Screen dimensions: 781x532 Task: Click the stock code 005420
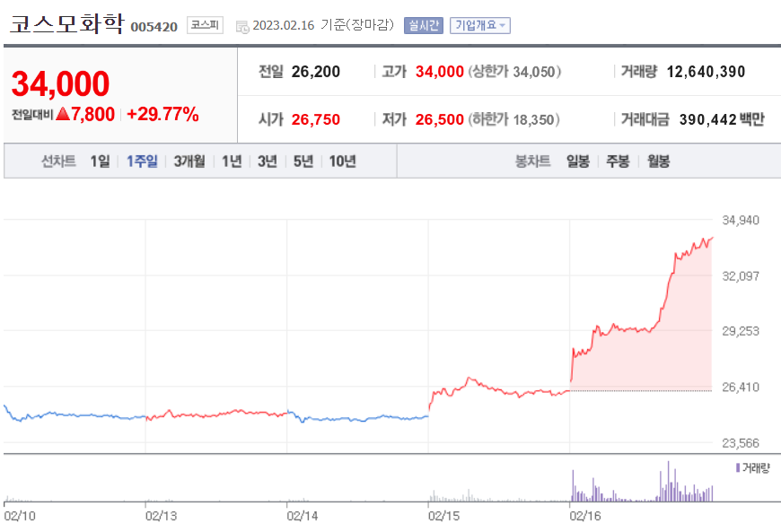click(x=154, y=27)
